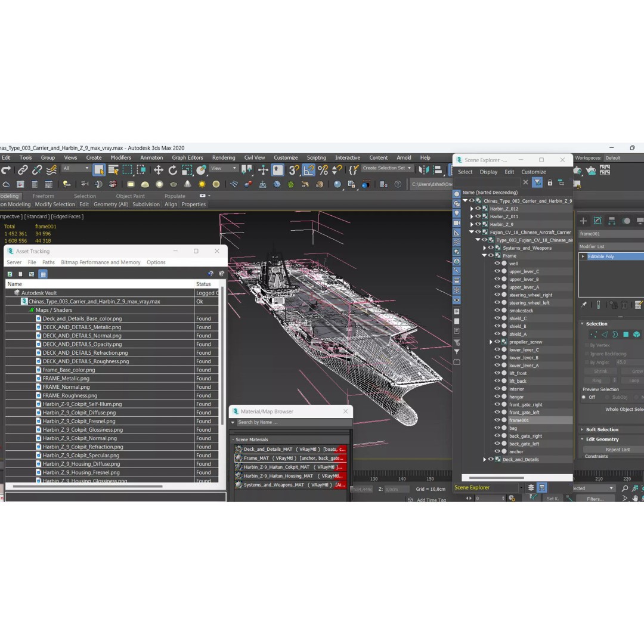Image resolution: width=644 pixels, height=644 pixels.
Task: Click the Select by Name toolbar icon
Action: [113, 169]
